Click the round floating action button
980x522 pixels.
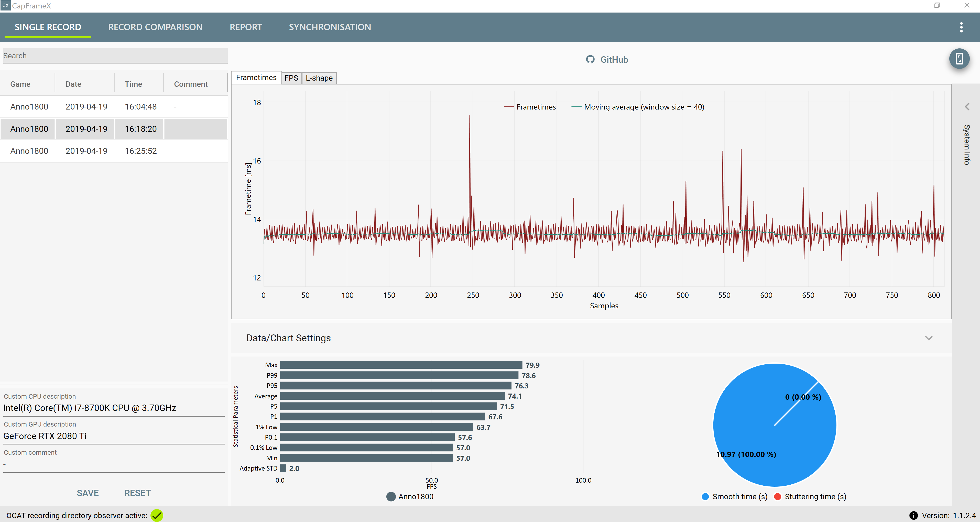tap(959, 59)
